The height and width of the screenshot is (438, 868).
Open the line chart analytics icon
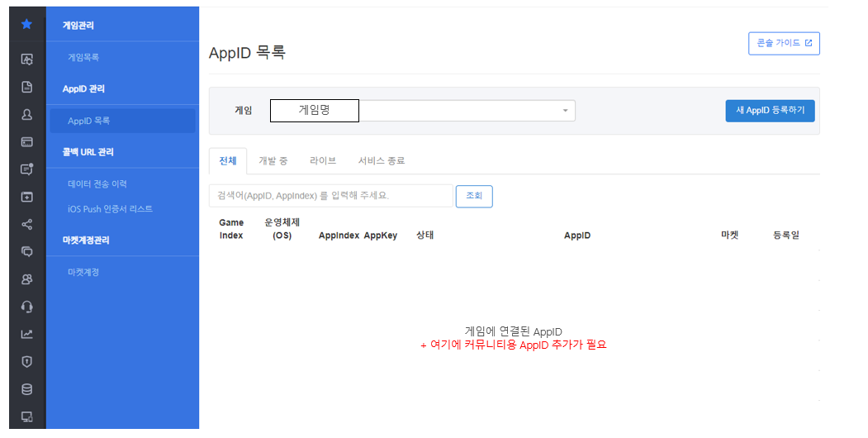point(26,334)
